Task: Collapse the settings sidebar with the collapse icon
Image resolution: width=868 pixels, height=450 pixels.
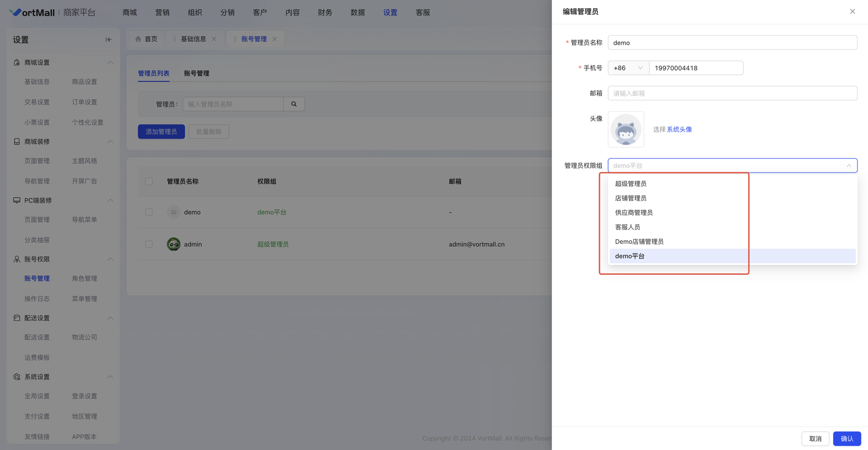Action: pyautogui.click(x=108, y=40)
